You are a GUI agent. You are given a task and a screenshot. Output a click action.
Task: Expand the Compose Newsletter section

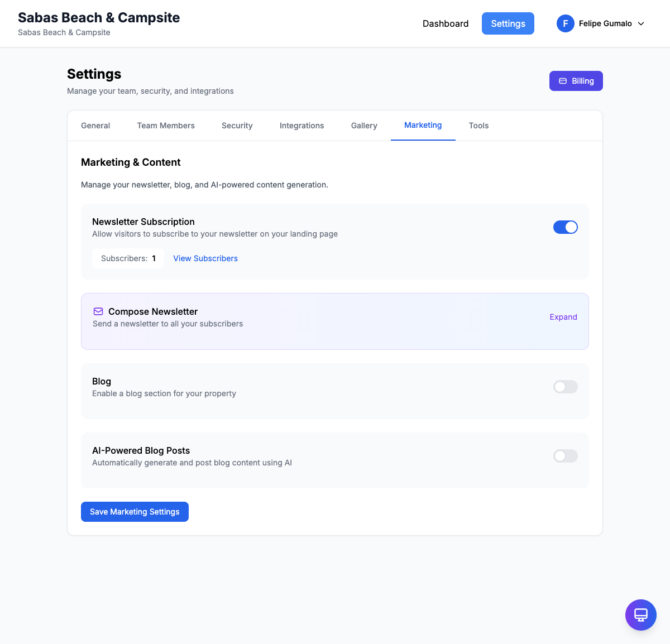(x=563, y=317)
